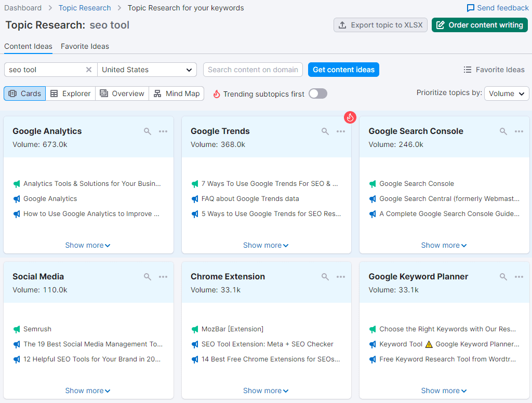The width and height of the screenshot is (532, 403).
Task: Open three-dot menu on Google Search Console card
Action: tap(519, 131)
